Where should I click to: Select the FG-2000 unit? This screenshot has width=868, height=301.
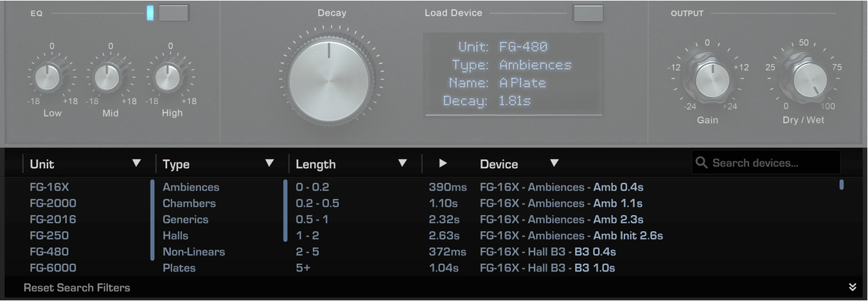click(53, 203)
